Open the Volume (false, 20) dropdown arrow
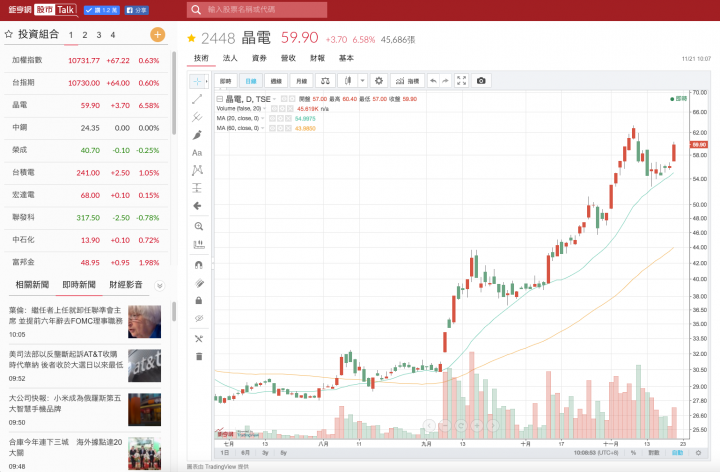720x472 pixels. tap(264, 109)
